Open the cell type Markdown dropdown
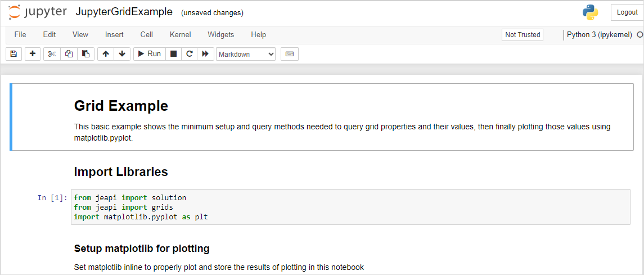Screen dimensions: 644x275 (x=246, y=54)
